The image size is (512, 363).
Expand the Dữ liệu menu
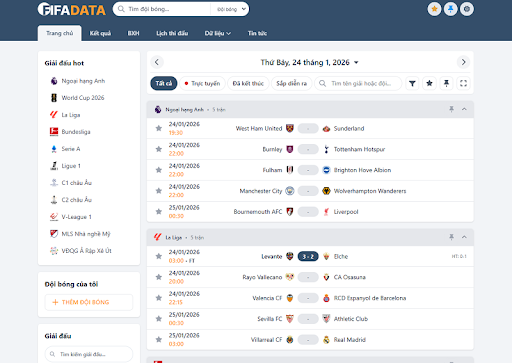click(x=218, y=33)
